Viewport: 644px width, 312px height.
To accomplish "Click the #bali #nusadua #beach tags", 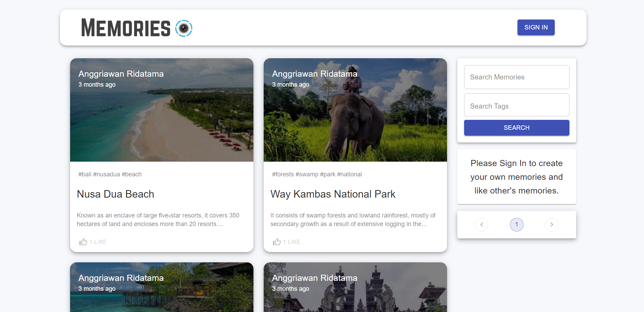I will [110, 174].
